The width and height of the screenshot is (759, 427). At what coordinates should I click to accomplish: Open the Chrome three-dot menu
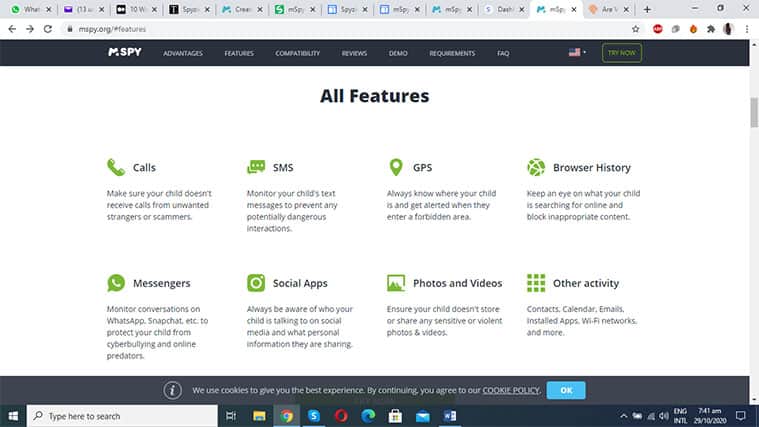pyautogui.click(x=746, y=29)
